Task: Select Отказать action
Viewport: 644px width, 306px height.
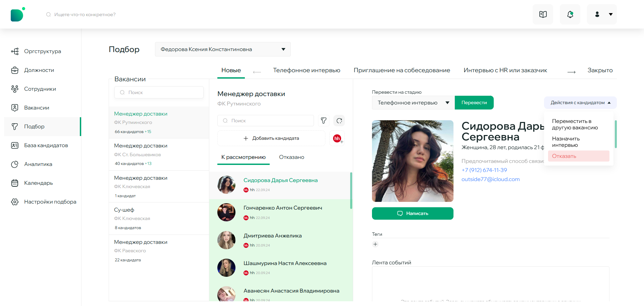Action: tap(579, 156)
